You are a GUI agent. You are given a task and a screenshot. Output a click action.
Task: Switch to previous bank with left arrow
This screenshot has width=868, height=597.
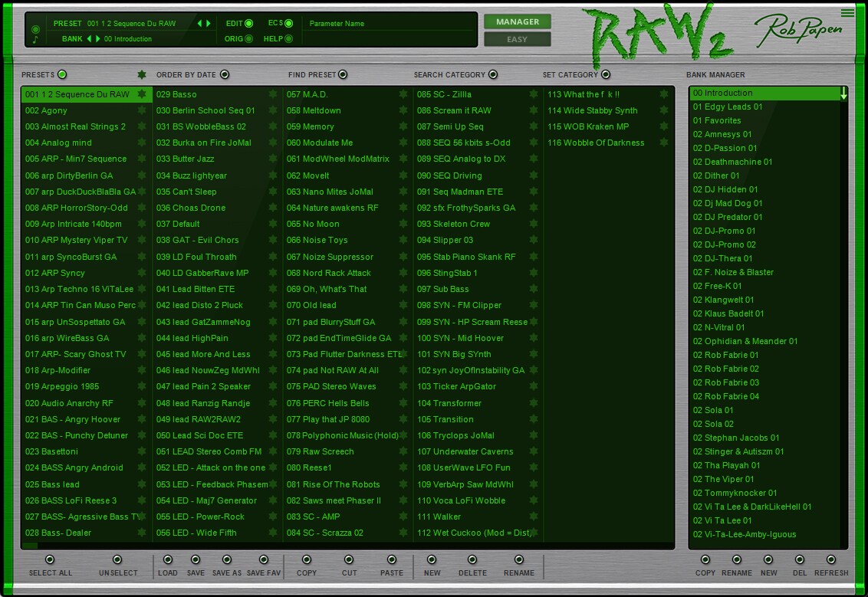[x=89, y=39]
